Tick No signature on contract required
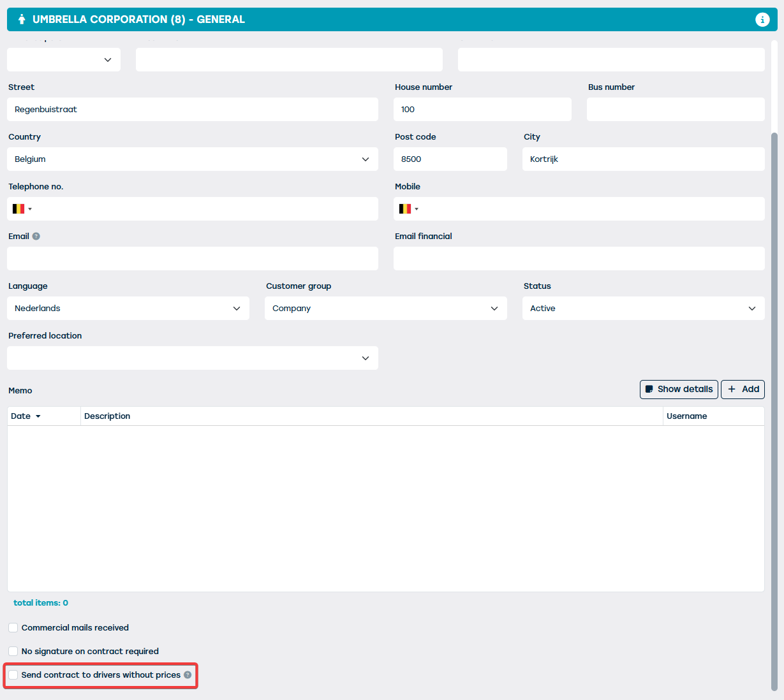Screen dimensions: 784x700 pos(13,652)
